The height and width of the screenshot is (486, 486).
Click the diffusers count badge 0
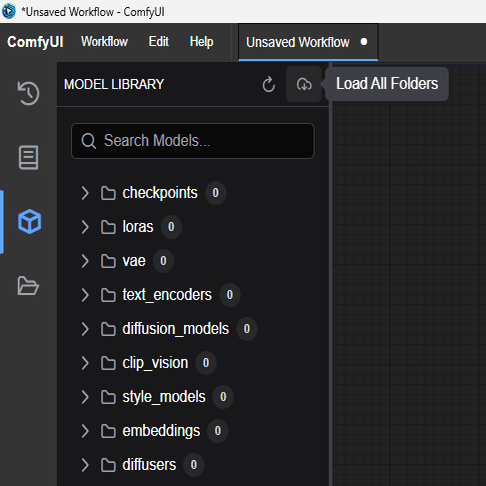[x=194, y=465]
